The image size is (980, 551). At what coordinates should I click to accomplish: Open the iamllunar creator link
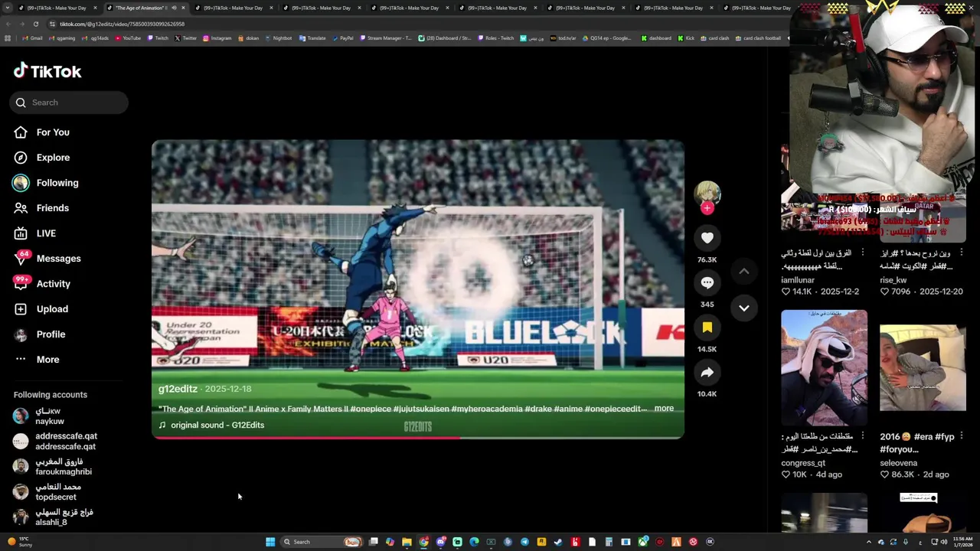coord(798,280)
